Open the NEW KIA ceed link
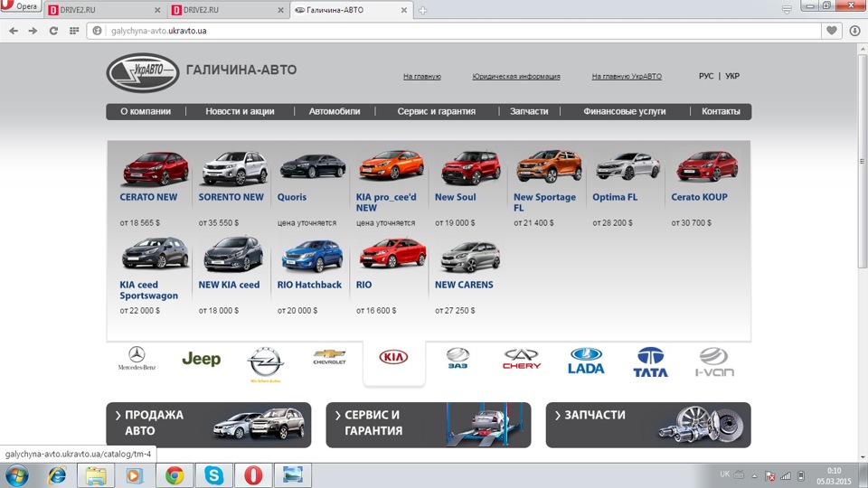Screen dimensions: 868x488 (x=229, y=285)
